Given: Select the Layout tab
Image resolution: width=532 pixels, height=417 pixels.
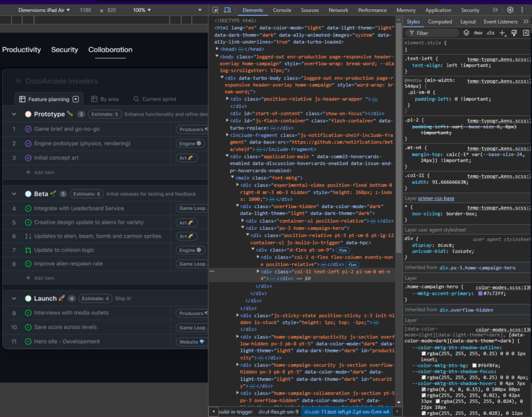Looking at the screenshot, I should click(468, 21).
